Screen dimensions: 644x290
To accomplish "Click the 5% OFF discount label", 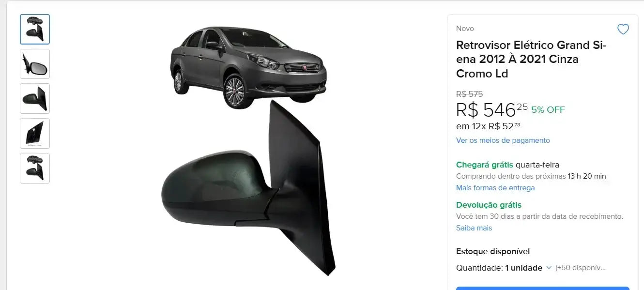I will pos(548,110).
